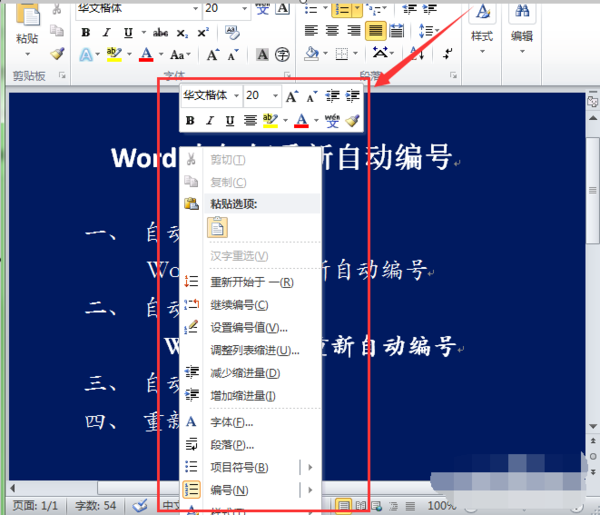Screen dimensions: 600x515
Task: Click the vertical scrollbar up arrow
Action: point(593,118)
